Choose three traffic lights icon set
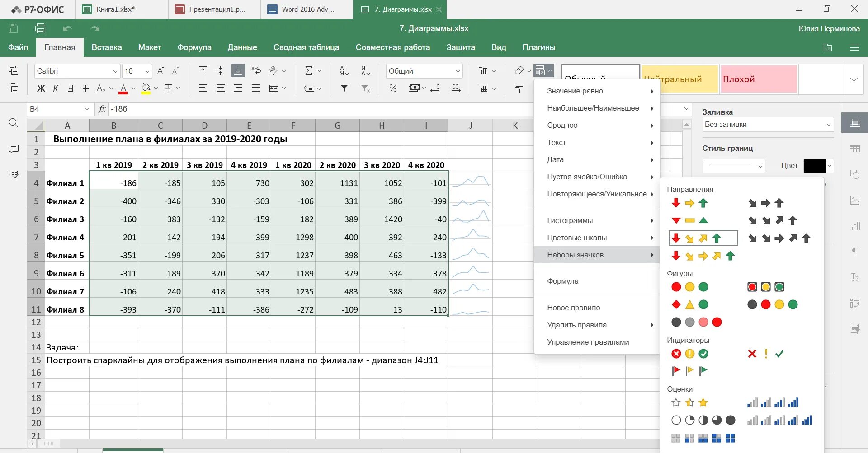 pyautogui.click(x=766, y=287)
